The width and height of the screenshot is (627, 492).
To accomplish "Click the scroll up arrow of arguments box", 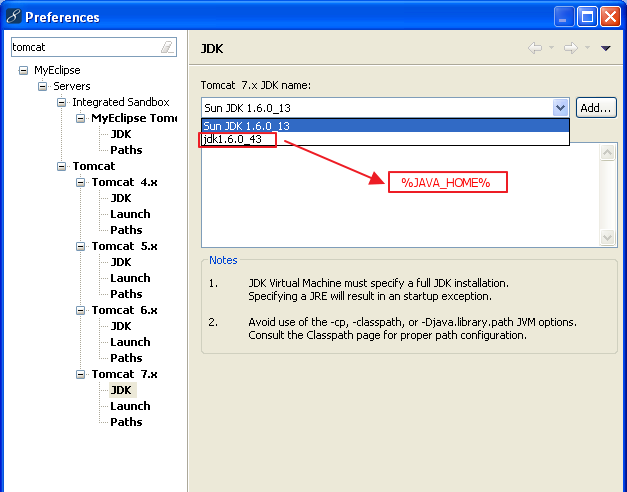I will tap(607, 152).
